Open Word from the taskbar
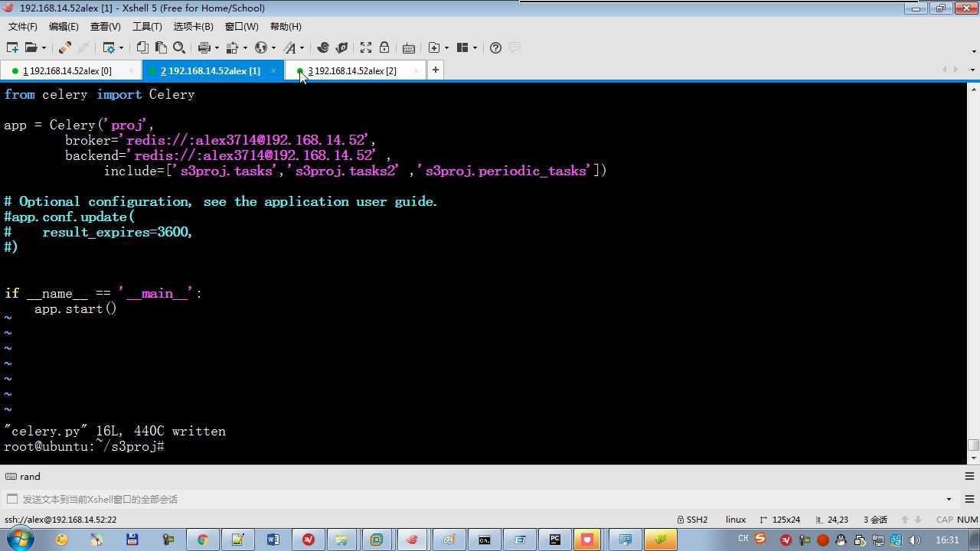Image resolution: width=980 pixels, height=551 pixels. pyautogui.click(x=273, y=540)
